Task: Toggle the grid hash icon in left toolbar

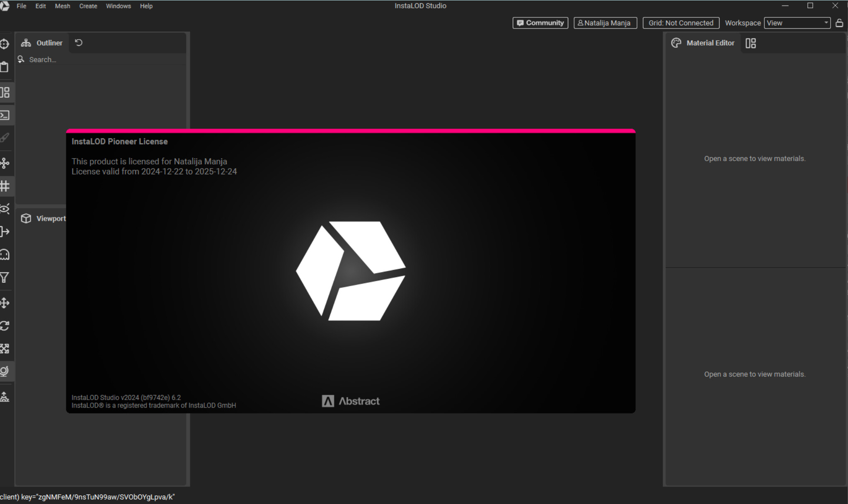Action: coord(5,186)
